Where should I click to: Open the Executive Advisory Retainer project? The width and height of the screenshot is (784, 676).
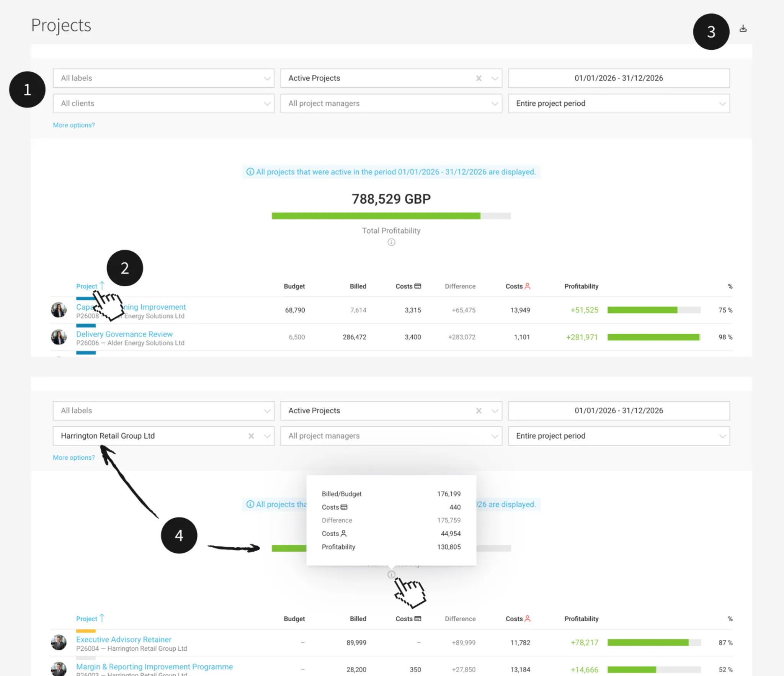pyautogui.click(x=124, y=640)
